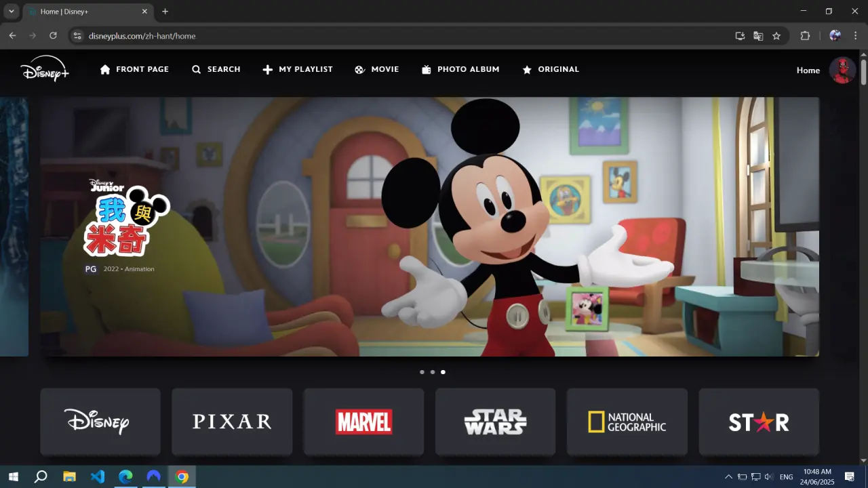Open the Disney brand tile

100,422
